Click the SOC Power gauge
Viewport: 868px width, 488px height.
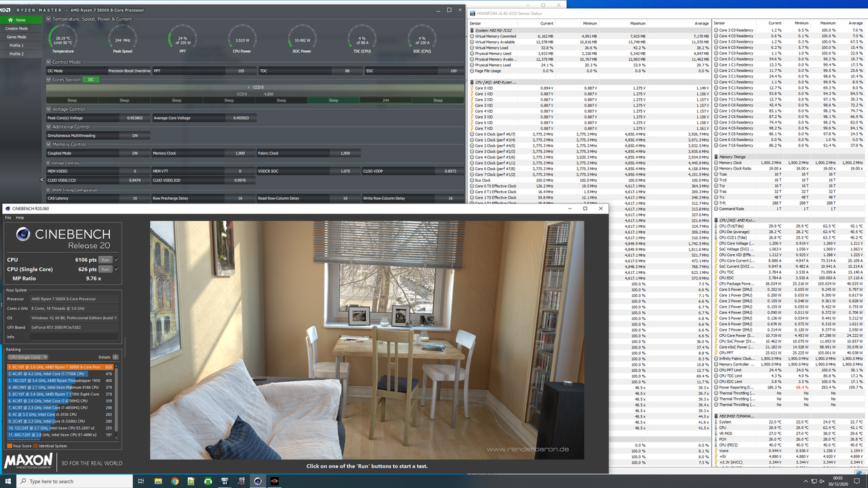(302, 39)
